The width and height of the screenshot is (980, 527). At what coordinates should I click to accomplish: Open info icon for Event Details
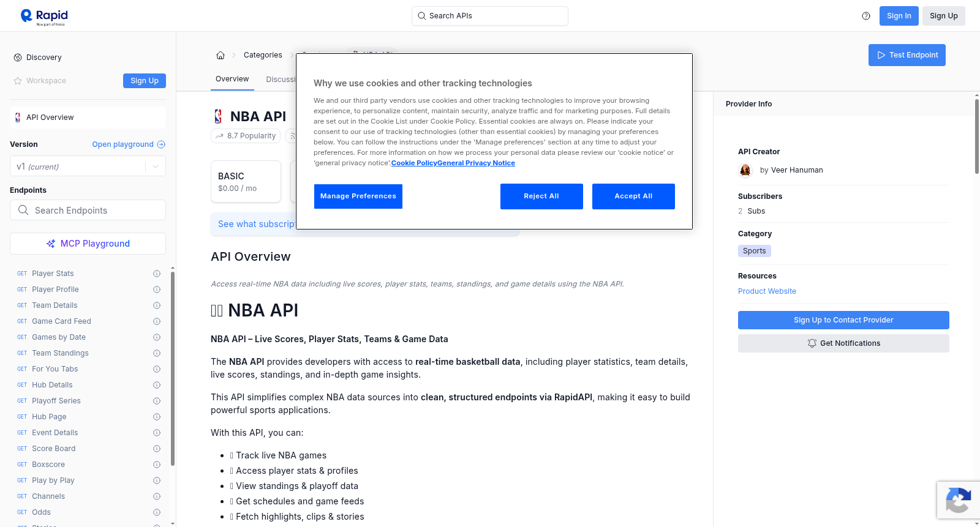point(157,433)
